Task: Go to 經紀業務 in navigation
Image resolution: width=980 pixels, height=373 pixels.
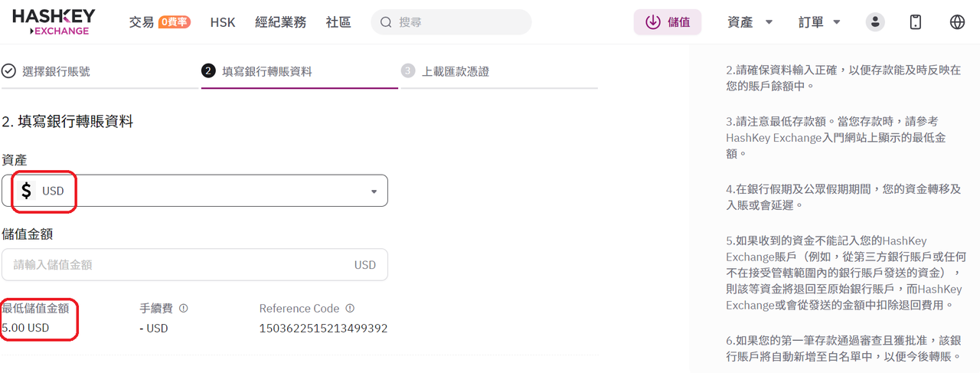Action: [280, 22]
